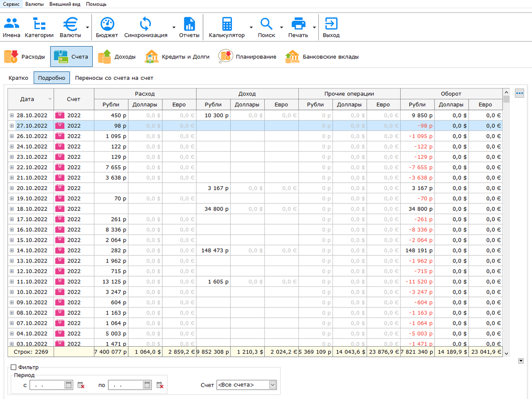Open dropdown arrow next to Синхронизация
Viewport: 532px width, 399px height.
[x=173, y=27]
